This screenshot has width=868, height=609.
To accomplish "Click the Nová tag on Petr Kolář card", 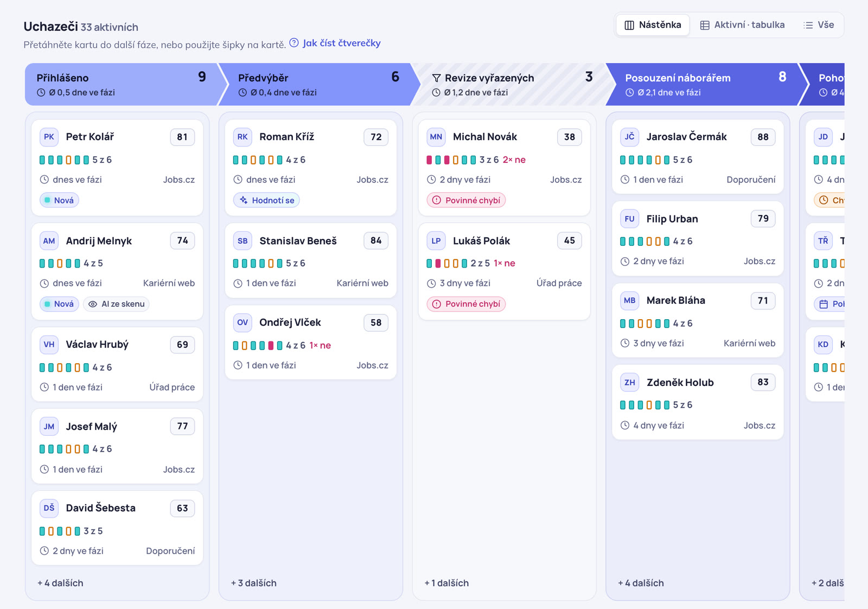I will [x=60, y=200].
